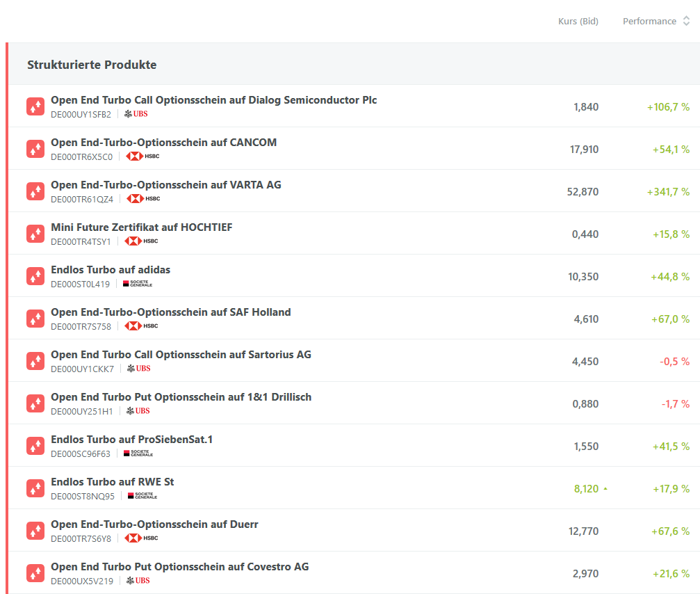Click red arrow icon beside Dialog Semiconductor product

pos(35,106)
